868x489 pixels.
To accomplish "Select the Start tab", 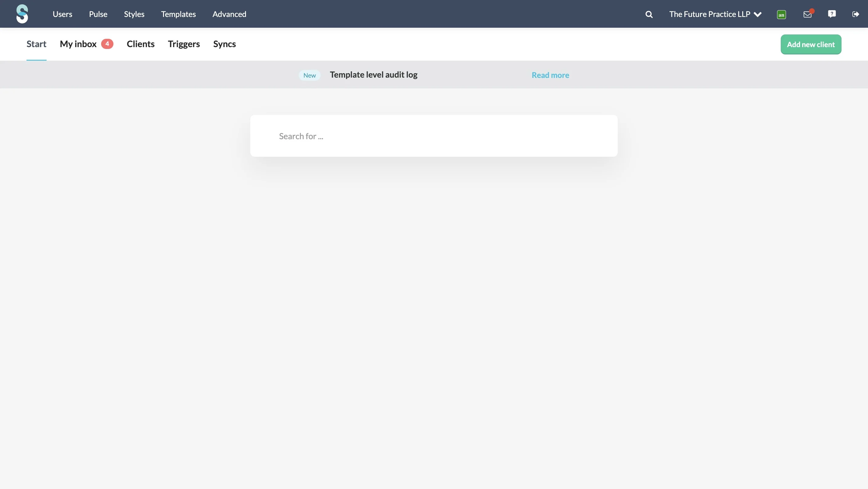I will [x=36, y=44].
